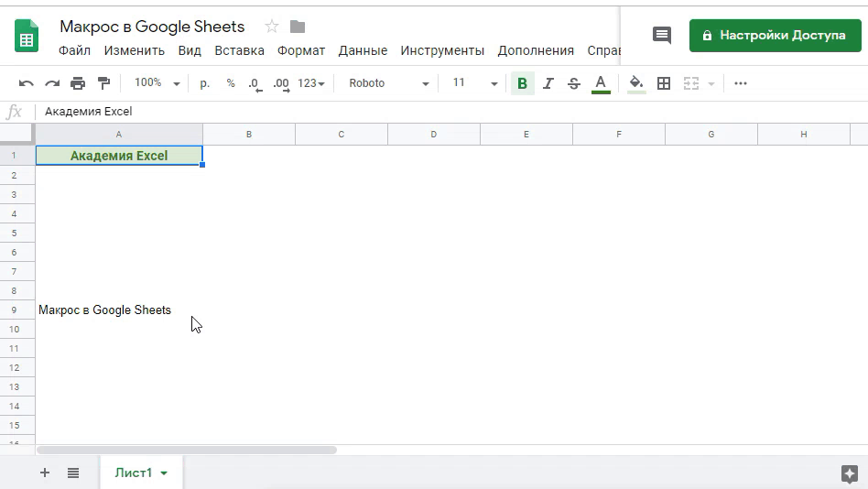Open the font size 11 dropdown
Viewport: 868px width, 489px height.
[474, 83]
